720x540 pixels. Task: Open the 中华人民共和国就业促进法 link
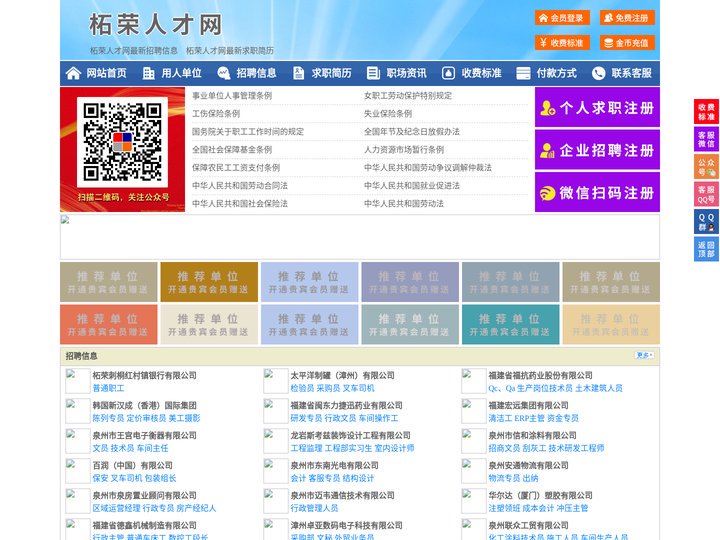tap(412, 186)
